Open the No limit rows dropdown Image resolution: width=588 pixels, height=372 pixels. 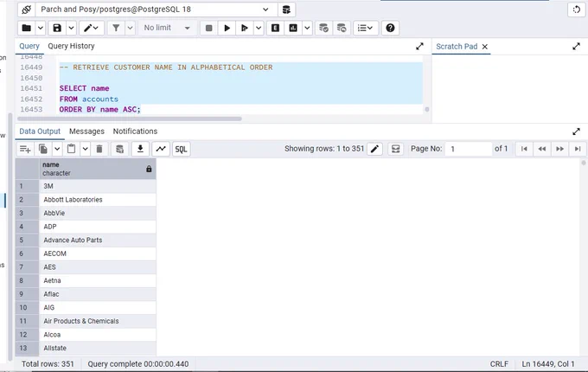coord(167,28)
